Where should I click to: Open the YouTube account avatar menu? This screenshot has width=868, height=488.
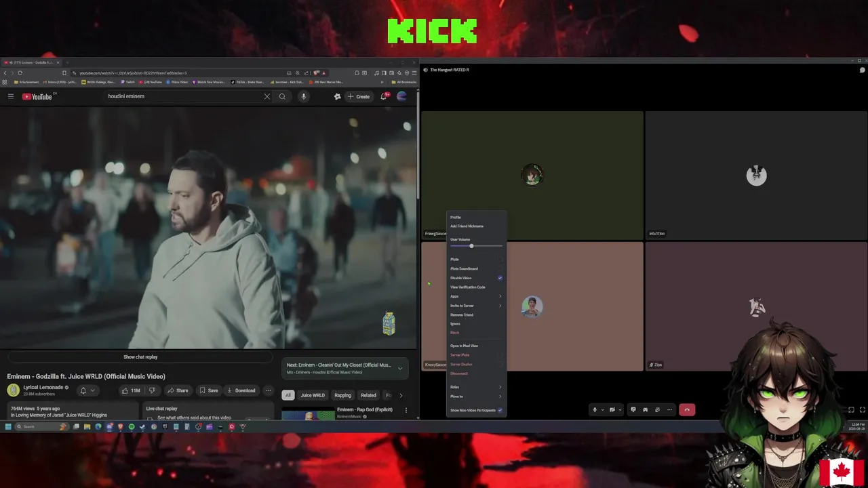pos(401,96)
